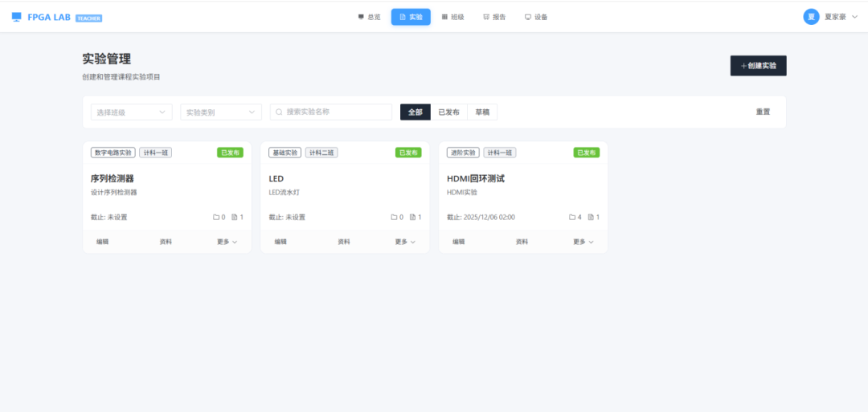Focus the 搜索实验名称 search field
This screenshot has width=868, height=412.
[x=338, y=112]
